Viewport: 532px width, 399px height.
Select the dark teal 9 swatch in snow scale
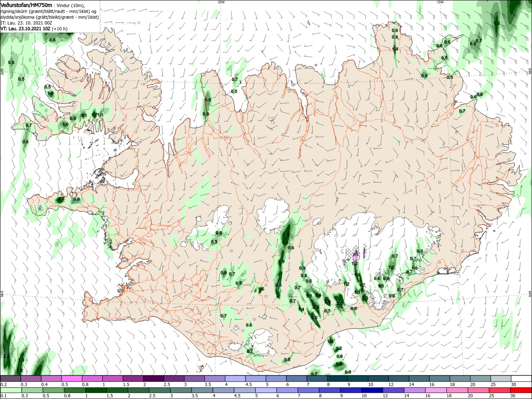[x=358, y=379]
